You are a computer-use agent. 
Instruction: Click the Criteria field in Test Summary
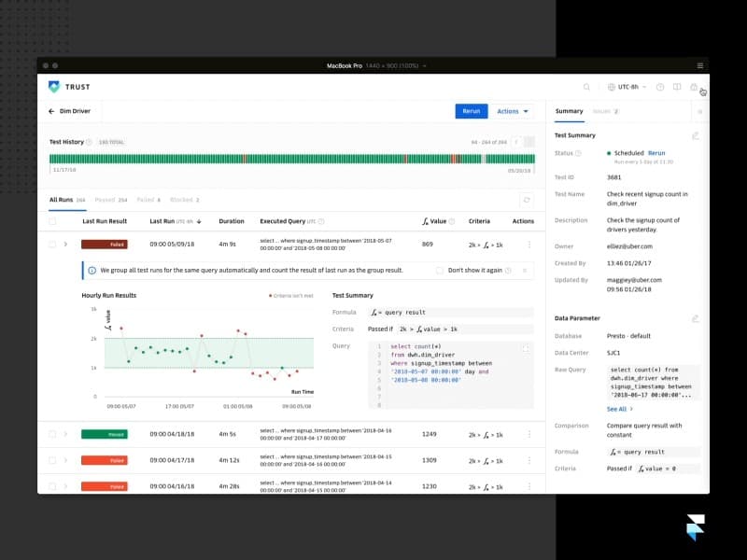[x=451, y=329]
